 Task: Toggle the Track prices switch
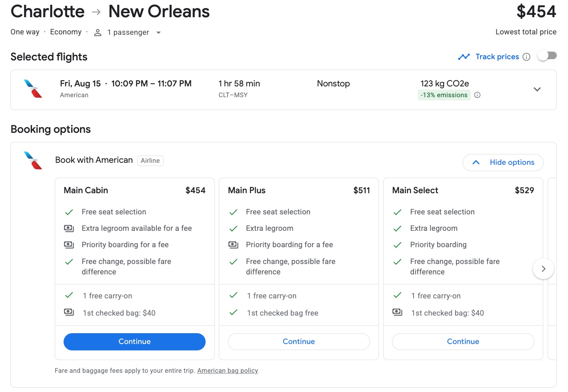coord(547,56)
